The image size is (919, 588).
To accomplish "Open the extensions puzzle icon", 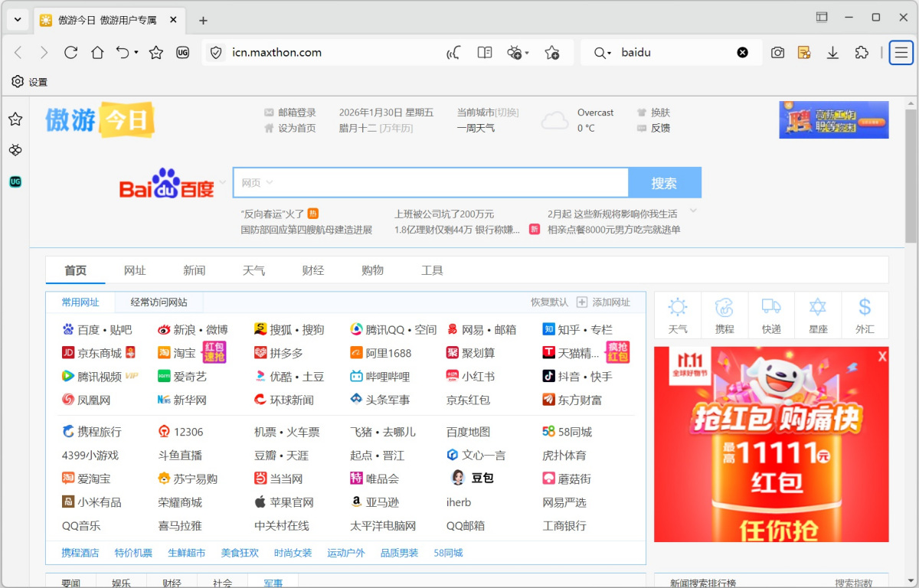I will click(862, 52).
